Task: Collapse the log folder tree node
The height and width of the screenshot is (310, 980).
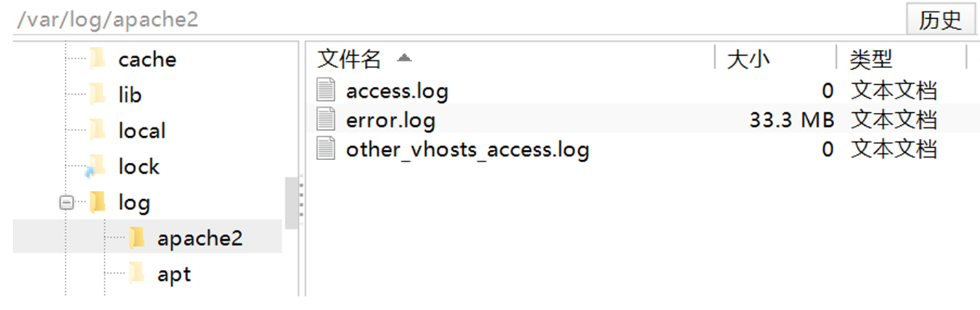Action: (x=65, y=203)
